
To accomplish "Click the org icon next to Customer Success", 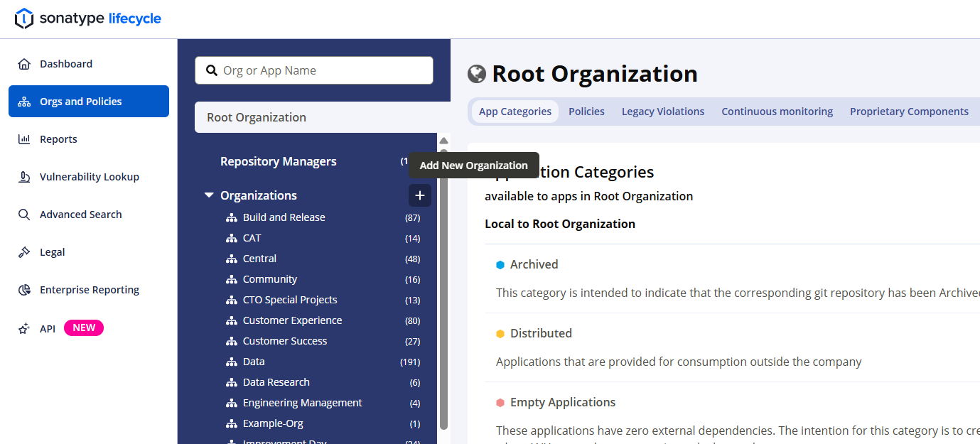I will click(231, 341).
